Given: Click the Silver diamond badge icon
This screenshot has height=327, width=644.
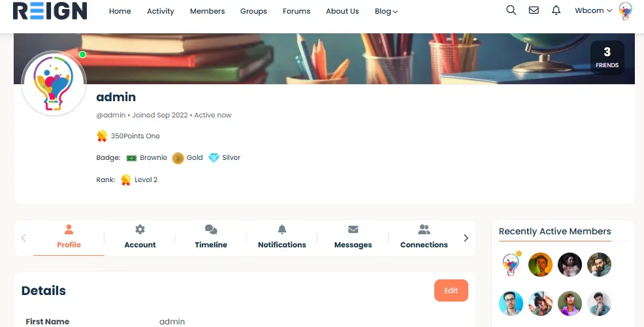Looking at the screenshot, I should (x=214, y=158).
